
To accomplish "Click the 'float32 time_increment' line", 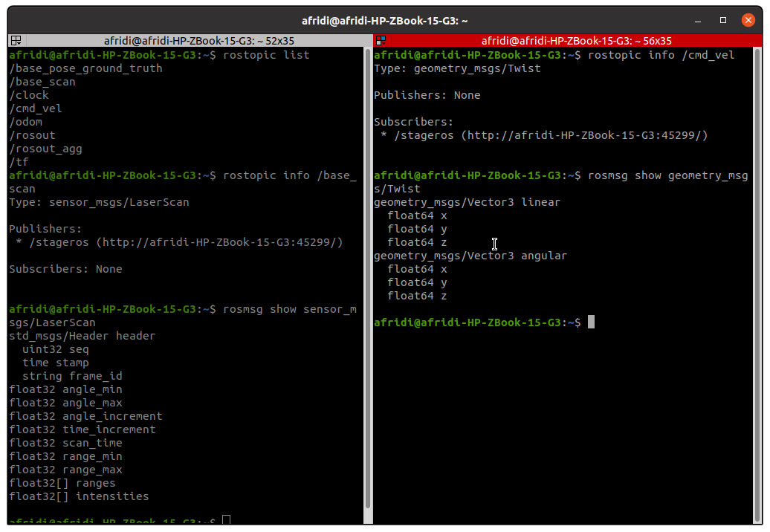I will (x=82, y=429).
